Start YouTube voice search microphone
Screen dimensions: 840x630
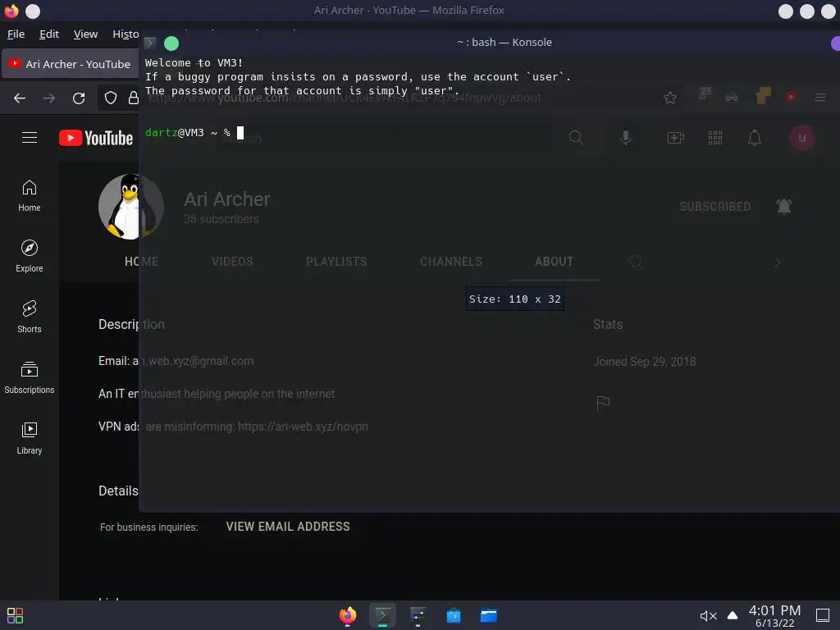pos(625,138)
